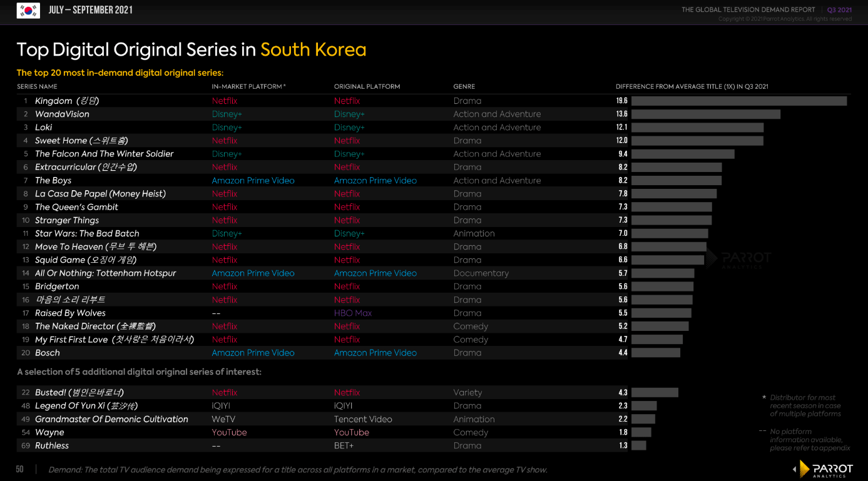868x481 pixels.
Task: Click 'Legend Of Yun Xi (芸汐传)' title
Action: point(86,406)
